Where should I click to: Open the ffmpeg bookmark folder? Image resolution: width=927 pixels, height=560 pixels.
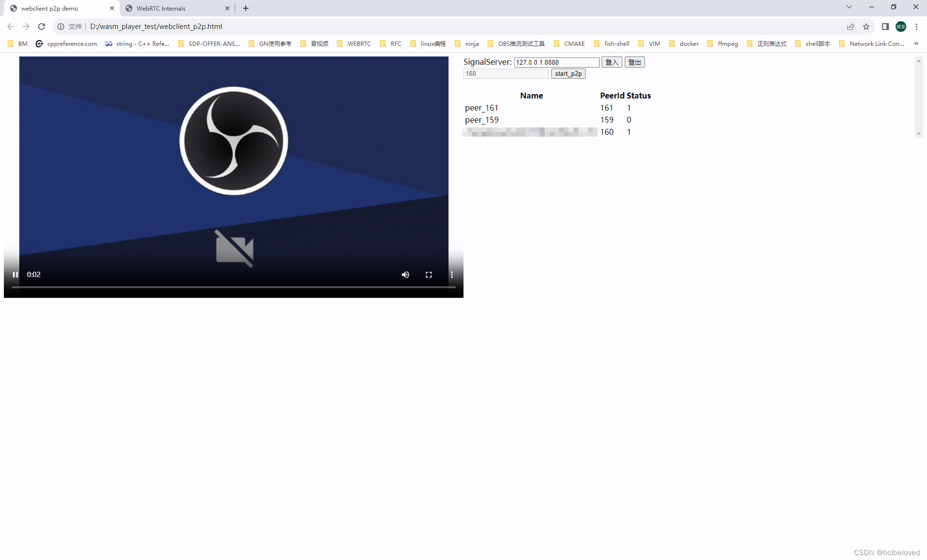pyautogui.click(x=727, y=43)
